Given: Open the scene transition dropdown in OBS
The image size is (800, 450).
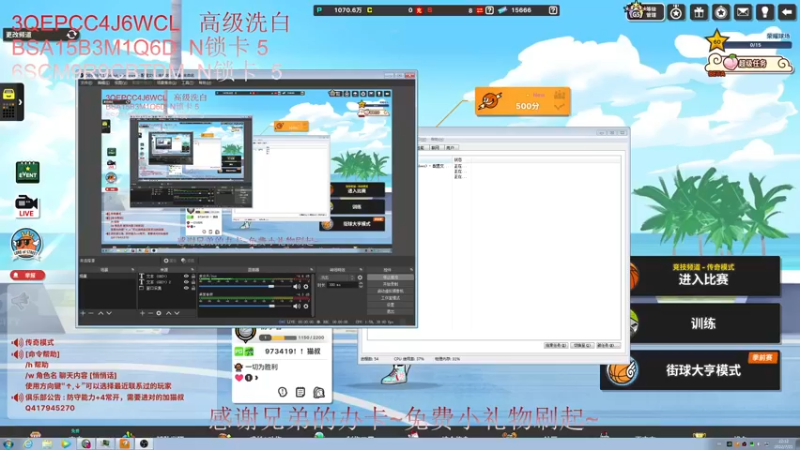Looking at the screenshot, I should 336,278.
